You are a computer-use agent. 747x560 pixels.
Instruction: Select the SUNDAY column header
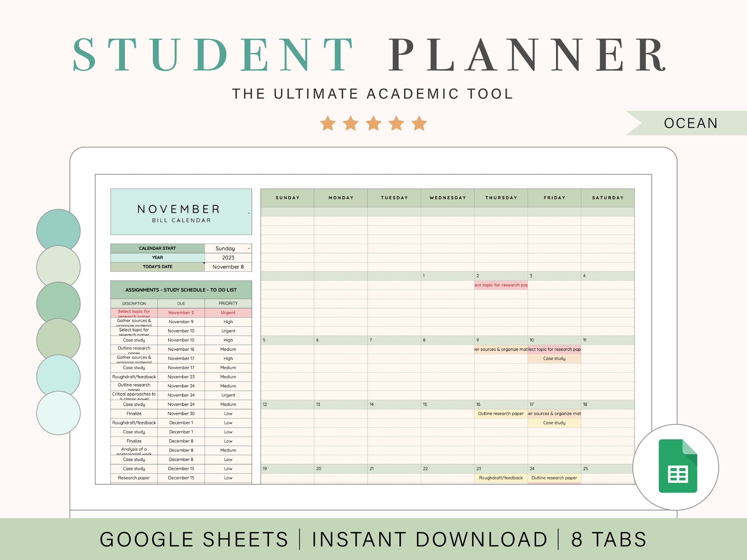287,198
